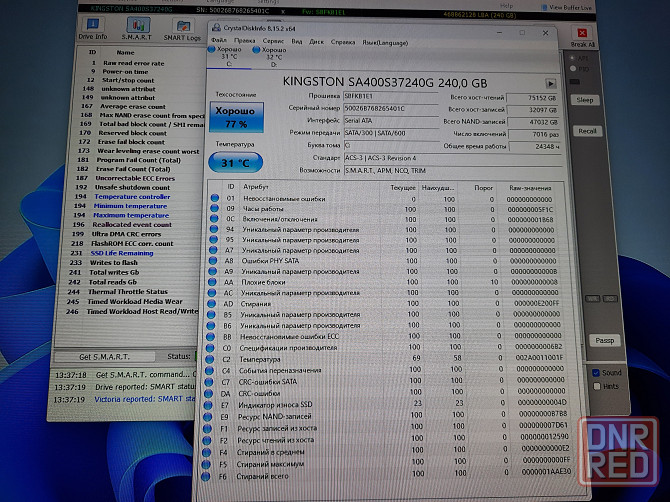Go to next disk with arrow button

pos(551,83)
